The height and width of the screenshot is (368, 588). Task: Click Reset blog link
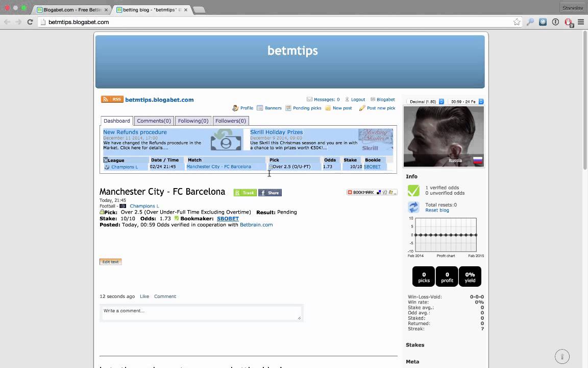coord(437,210)
